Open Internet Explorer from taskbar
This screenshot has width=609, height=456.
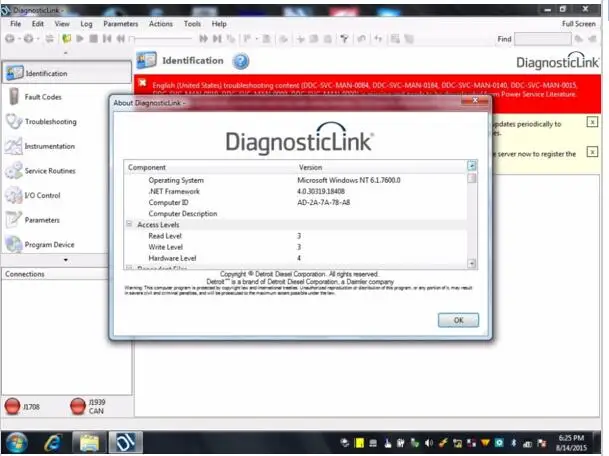coord(53,442)
